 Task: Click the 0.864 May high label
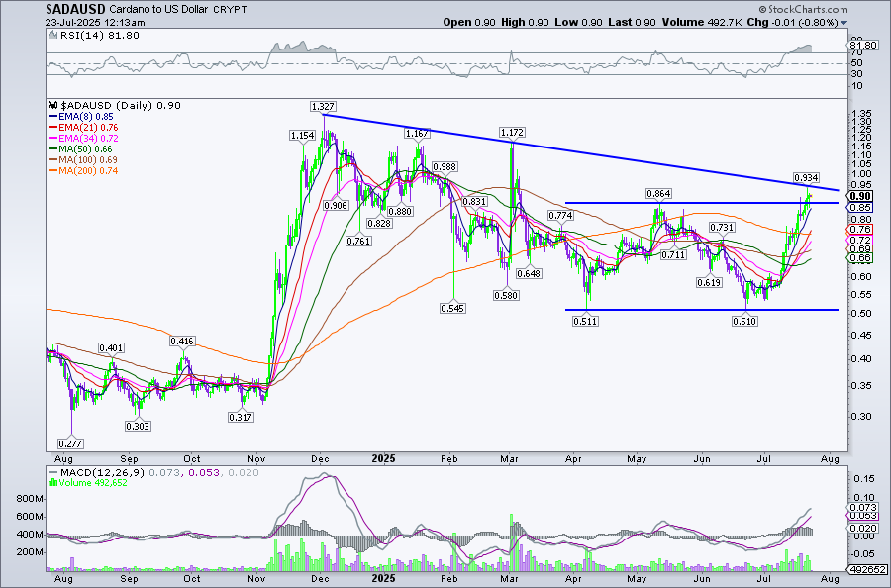pos(658,194)
